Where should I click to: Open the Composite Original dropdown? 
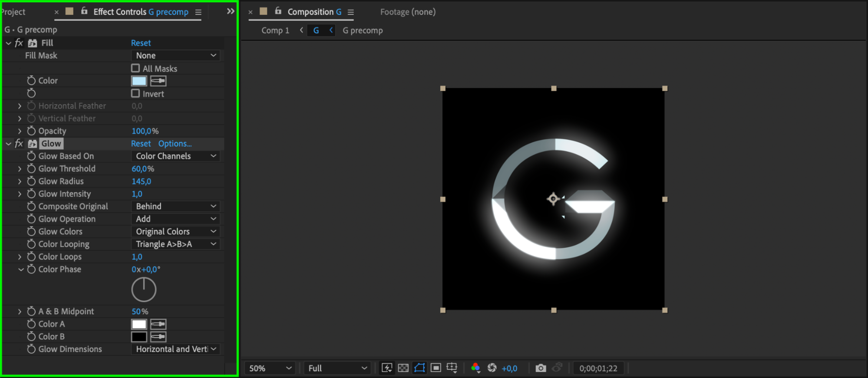[175, 207]
